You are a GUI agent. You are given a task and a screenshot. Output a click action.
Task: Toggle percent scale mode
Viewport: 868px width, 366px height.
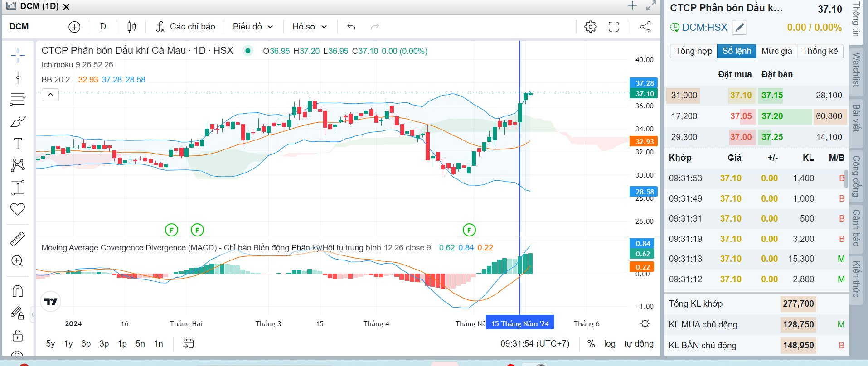pyautogui.click(x=591, y=344)
